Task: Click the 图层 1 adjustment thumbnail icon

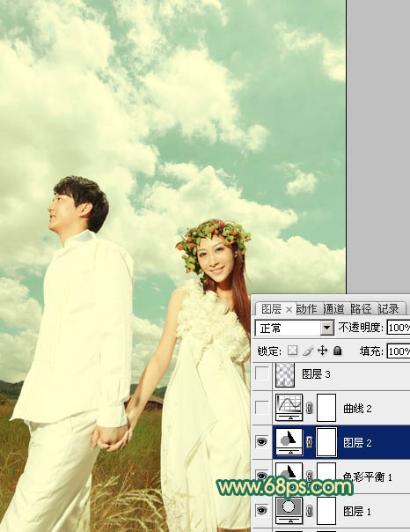Action: [x=289, y=510]
